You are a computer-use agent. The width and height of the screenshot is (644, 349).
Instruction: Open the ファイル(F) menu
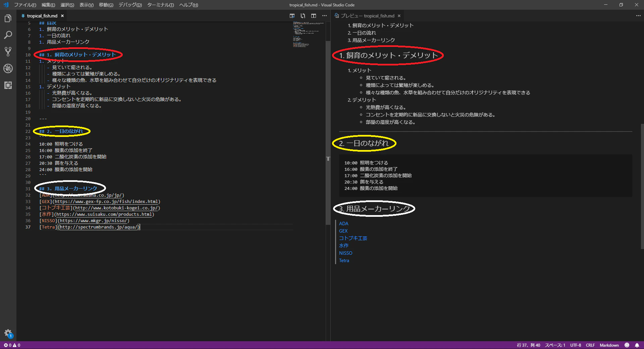coord(25,5)
